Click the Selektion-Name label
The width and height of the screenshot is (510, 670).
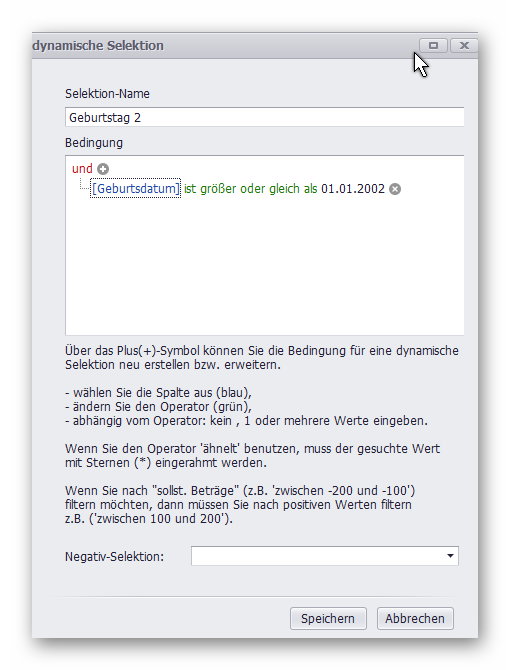click(x=107, y=94)
